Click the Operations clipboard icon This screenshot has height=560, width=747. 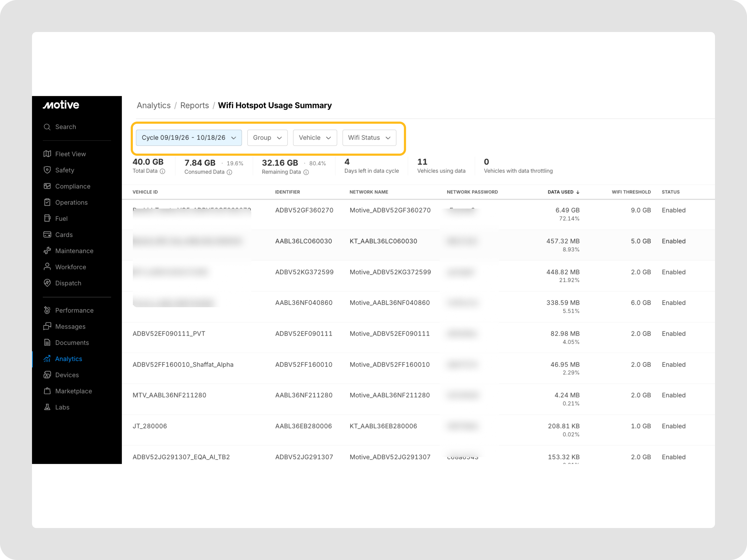47,202
